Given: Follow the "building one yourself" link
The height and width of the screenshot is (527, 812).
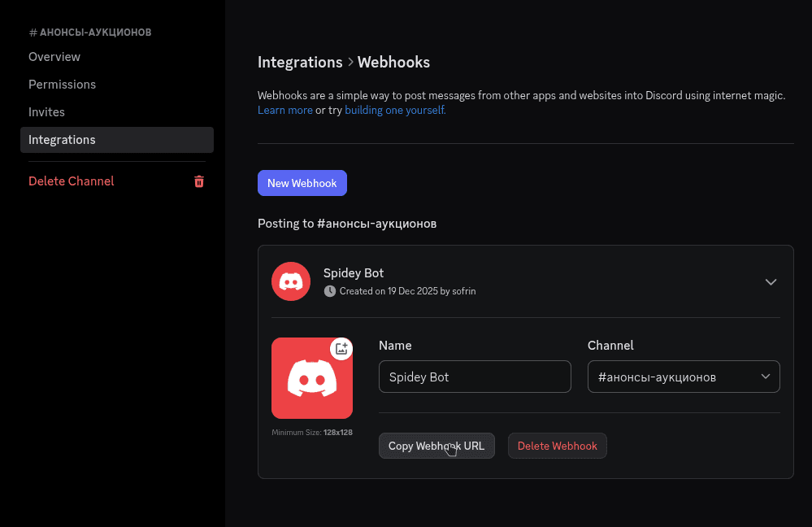Looking at the screenshot, I should pyautogui.click(x=395, y=110).
